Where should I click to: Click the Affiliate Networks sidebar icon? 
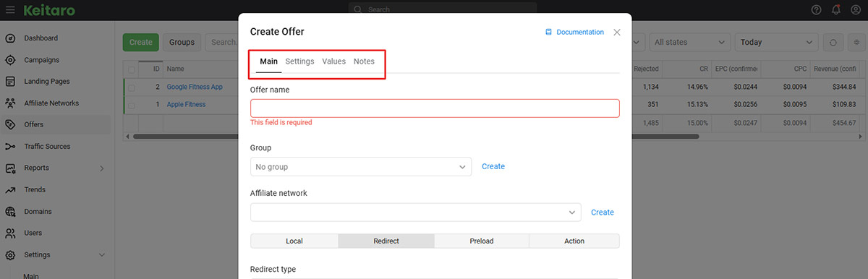tap(10, 103)
